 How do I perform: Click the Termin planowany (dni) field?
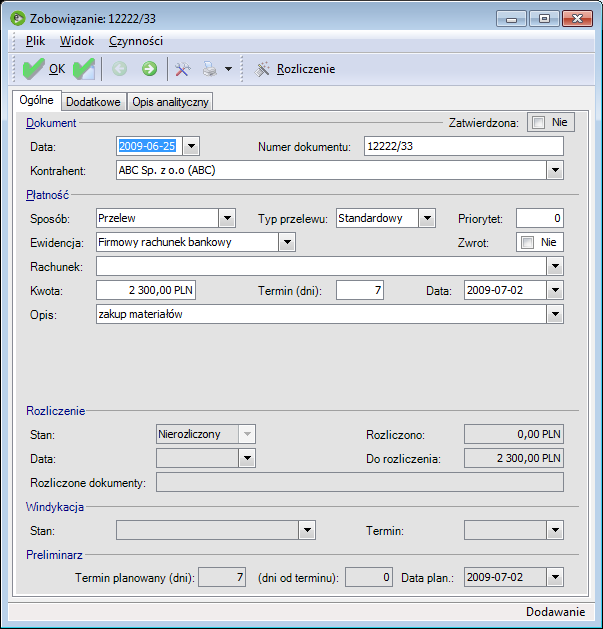pos(222,577)
